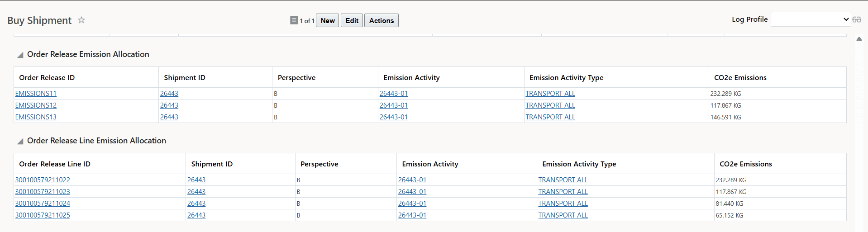This screenshot has width=868, height=232.
Task: Collapse Order Release Emission Allocation section
Action: click(x=20, y=55)
